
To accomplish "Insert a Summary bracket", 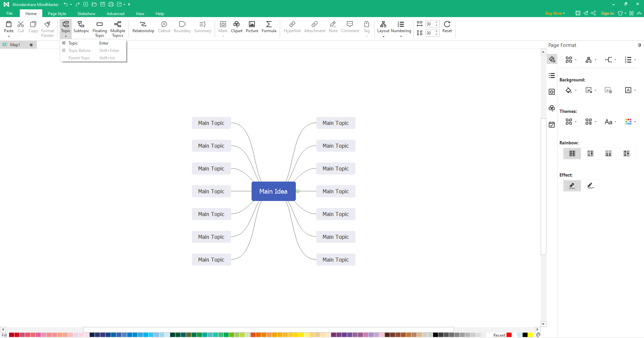I will (x=203, y=28).
